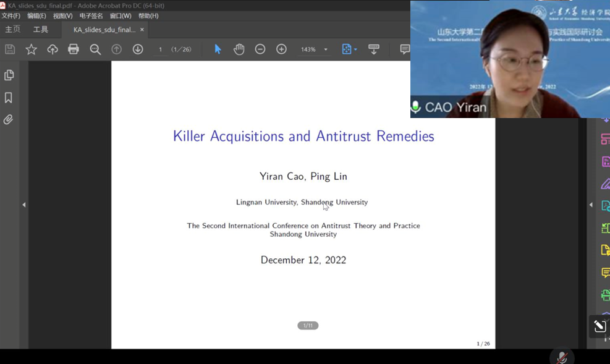Show attachments panel with paperclip icon

[x=9, y=119]
